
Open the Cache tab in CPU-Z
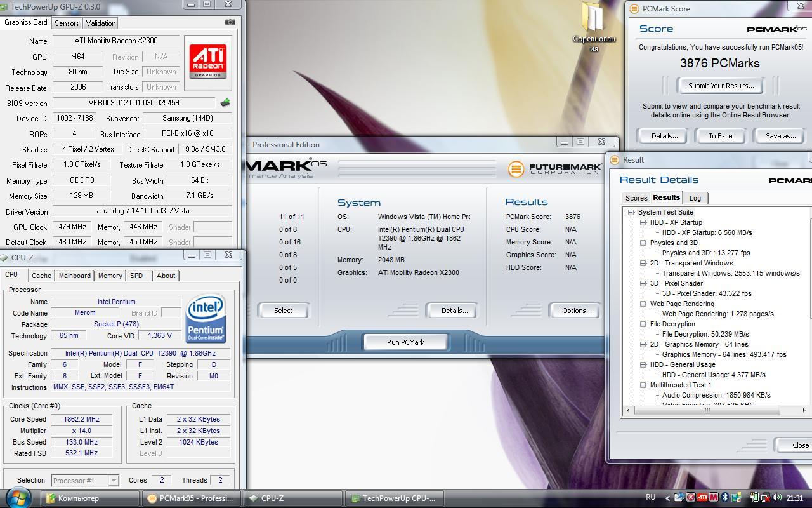[41, 276]
